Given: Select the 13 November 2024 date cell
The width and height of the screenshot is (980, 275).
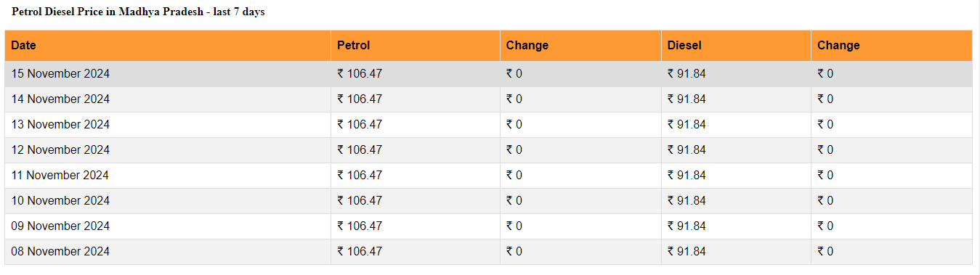Looking at the screenshot, I should 168,125.
